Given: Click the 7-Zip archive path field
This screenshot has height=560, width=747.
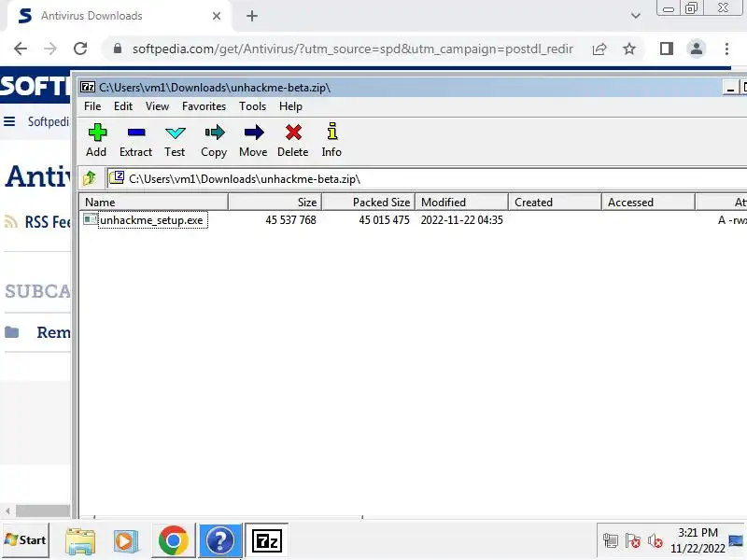Looking at the screenshot, I should (x=429, y=179).
